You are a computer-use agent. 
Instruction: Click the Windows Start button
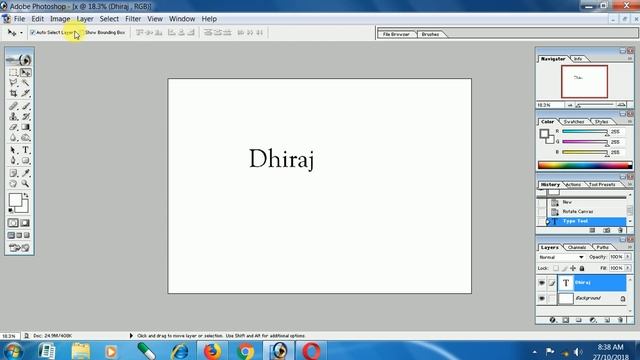pos(13,351)
